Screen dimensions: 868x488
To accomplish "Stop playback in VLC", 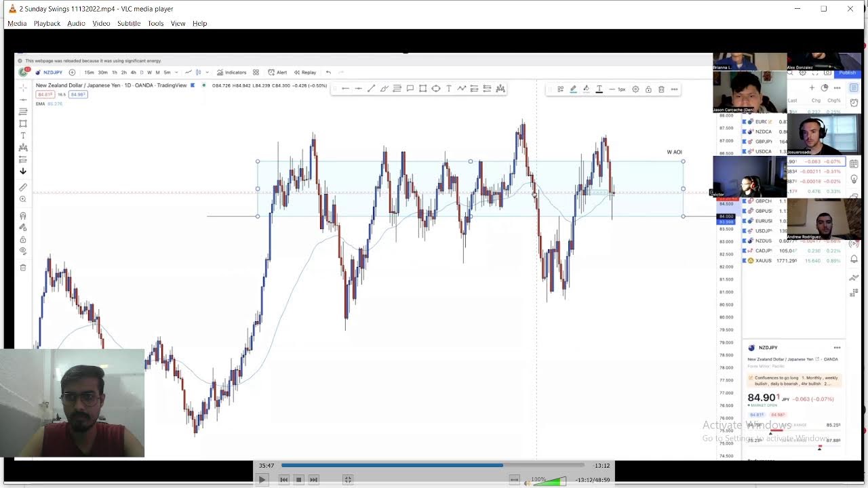I will 298,480.
